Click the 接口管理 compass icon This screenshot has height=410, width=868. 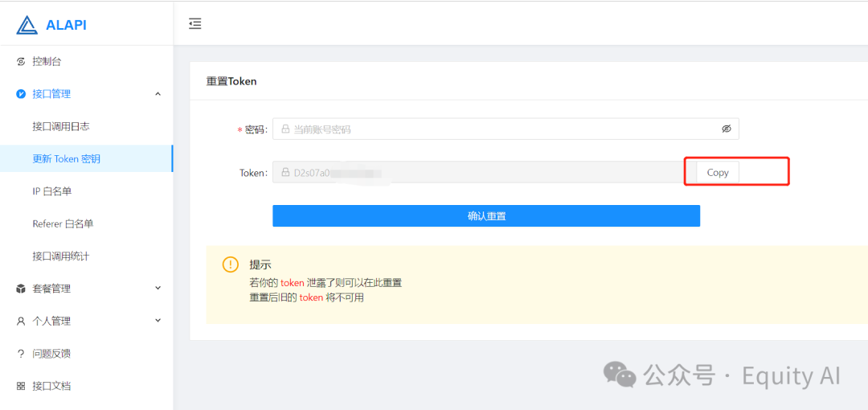tap(21, 94)
